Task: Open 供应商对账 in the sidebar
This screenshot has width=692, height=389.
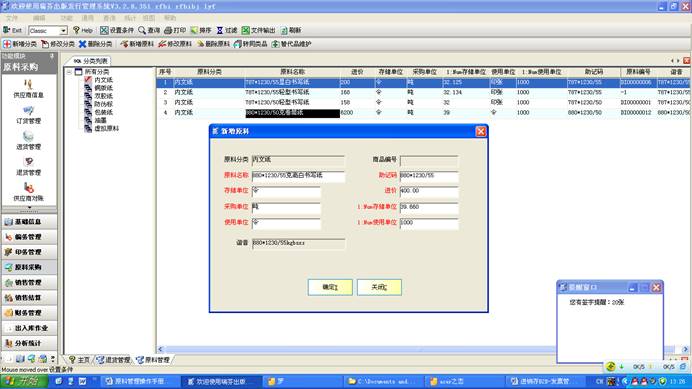Action: point(28,192)
